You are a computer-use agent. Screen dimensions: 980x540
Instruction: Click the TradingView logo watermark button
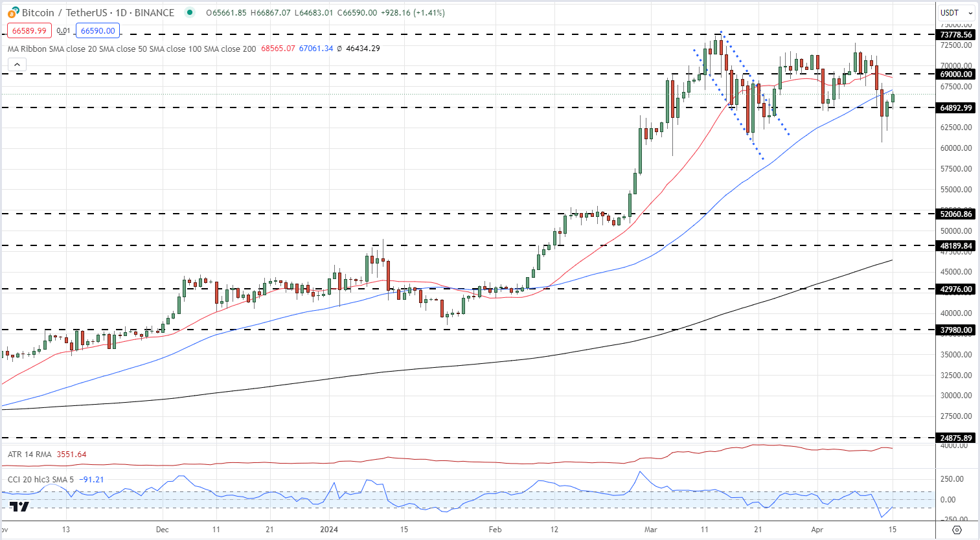pos(19,507)
